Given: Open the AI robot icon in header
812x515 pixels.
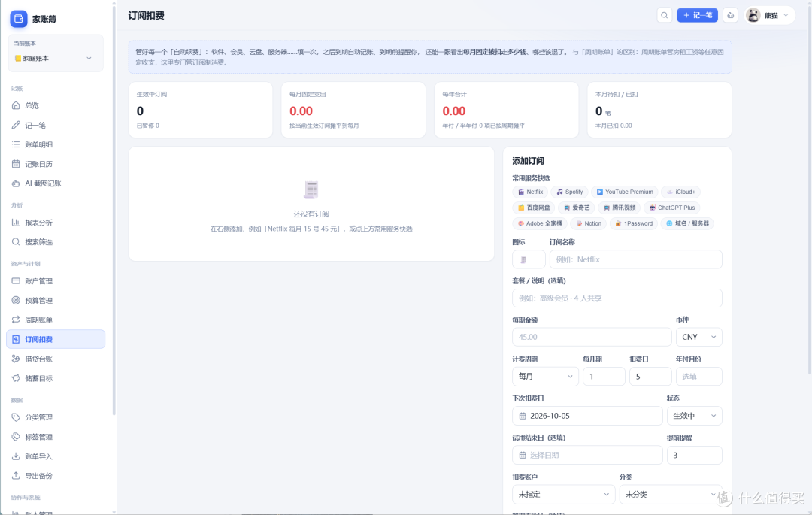Looking at the screenshot, I should (730, 16).
